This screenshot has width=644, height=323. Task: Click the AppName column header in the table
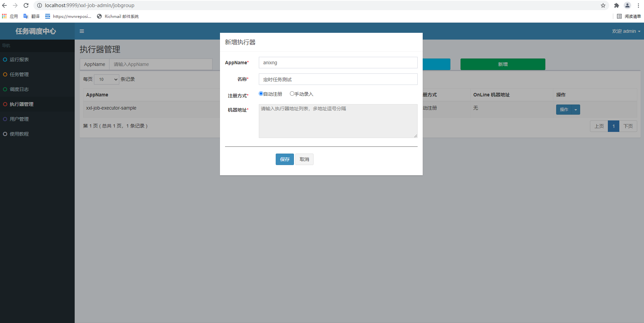[97, 95]
